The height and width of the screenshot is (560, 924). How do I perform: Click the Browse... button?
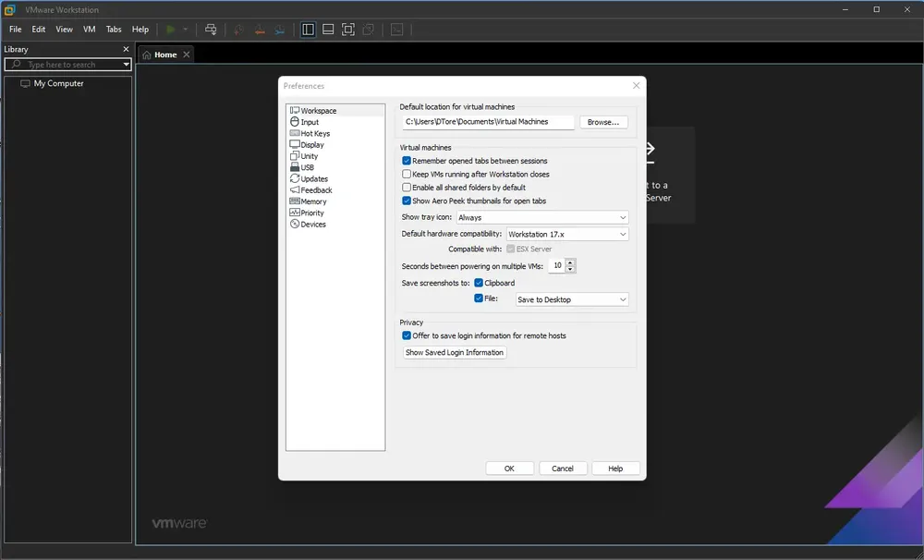603,122
